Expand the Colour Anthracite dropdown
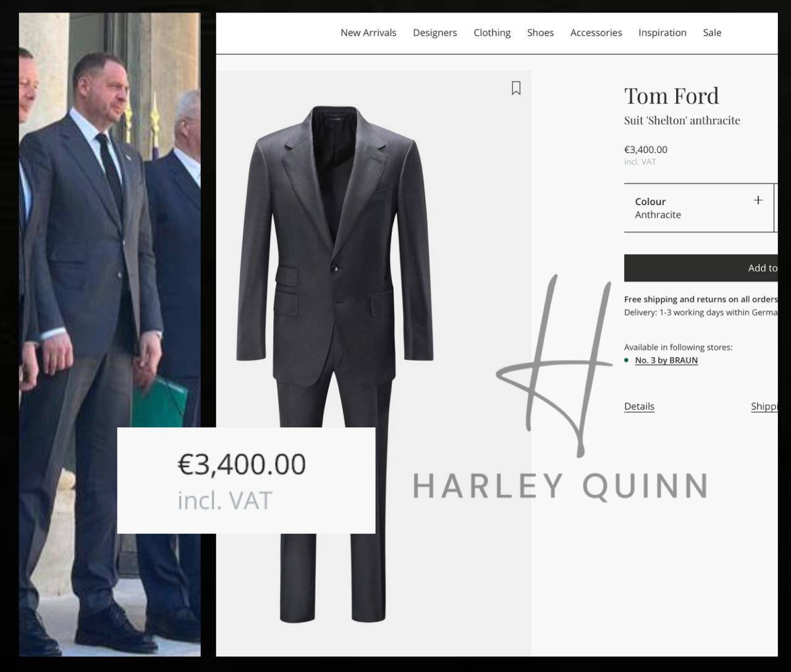The width and height of the screenshot is (791, 672). coord(699,208)
